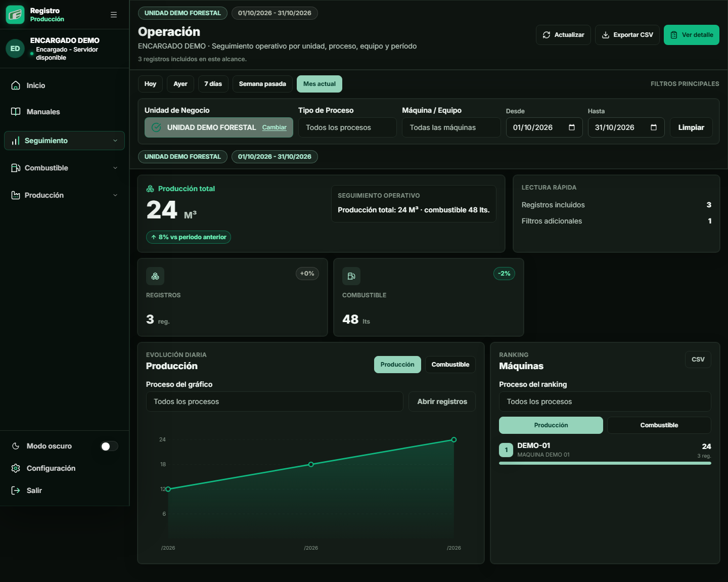
Task: Click the Inicio home icon
Action: (x=16, y=85)
